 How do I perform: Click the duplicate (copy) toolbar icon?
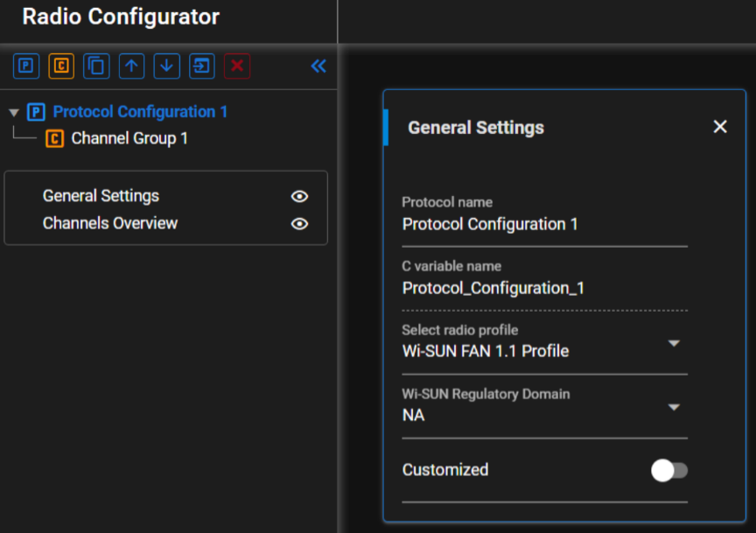[96, 66]
